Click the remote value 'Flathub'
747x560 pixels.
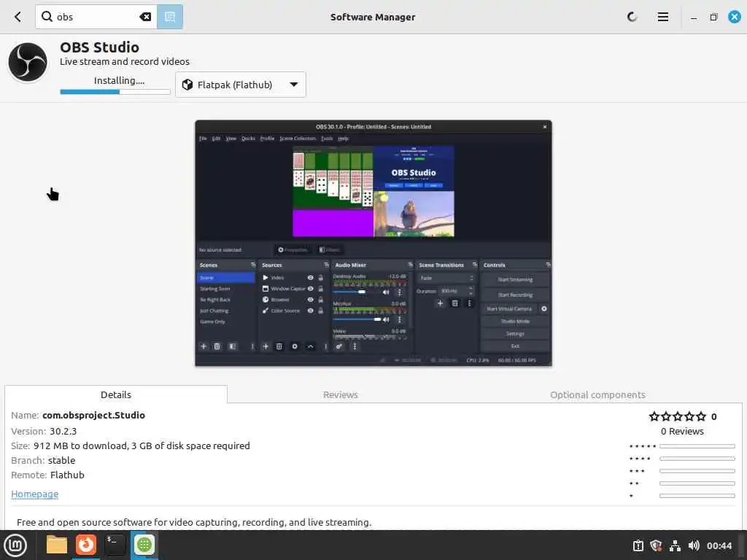[x=67, y=475]
